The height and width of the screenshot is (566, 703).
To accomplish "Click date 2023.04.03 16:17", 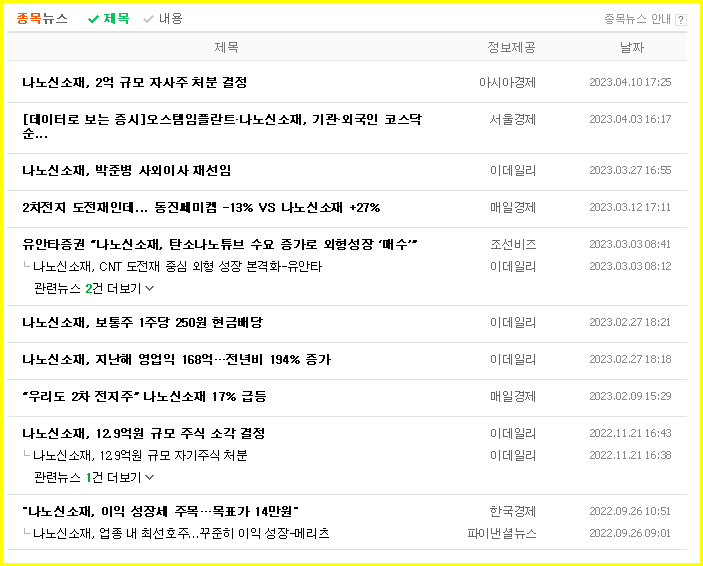I will (x=630, y=119).
